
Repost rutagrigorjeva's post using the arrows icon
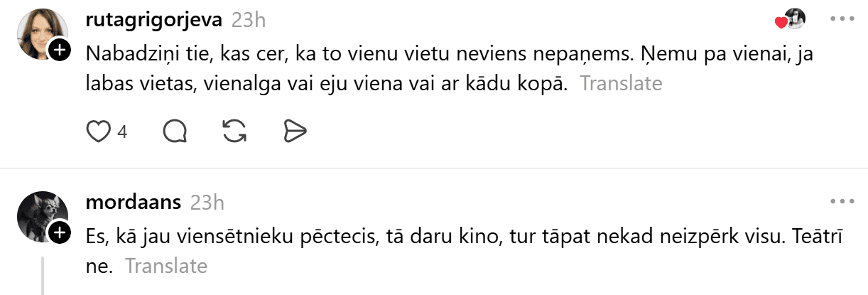[234, 131]
